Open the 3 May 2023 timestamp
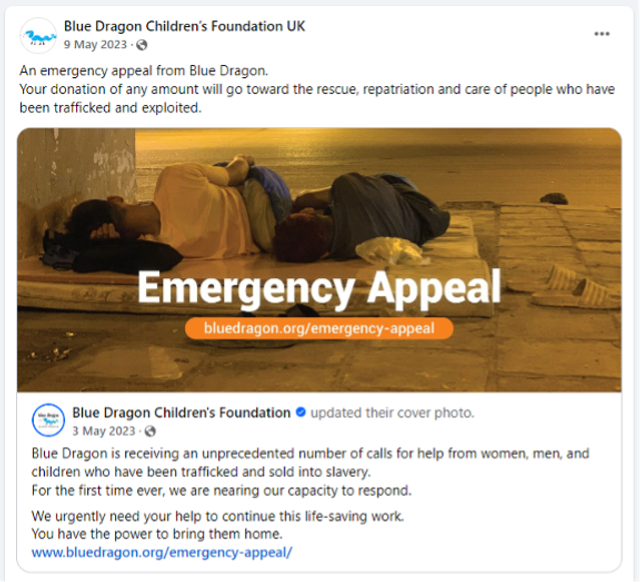 [104, 431]
